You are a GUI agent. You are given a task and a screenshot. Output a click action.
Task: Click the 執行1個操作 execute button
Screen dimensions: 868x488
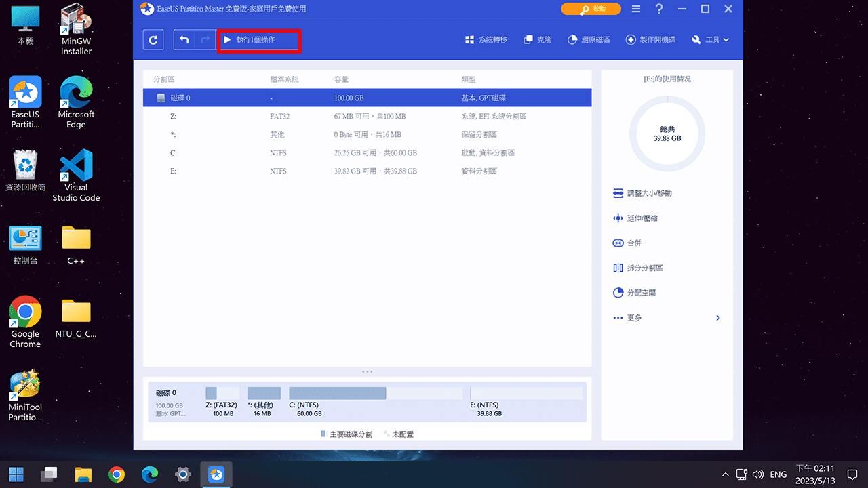coord(258,39)
